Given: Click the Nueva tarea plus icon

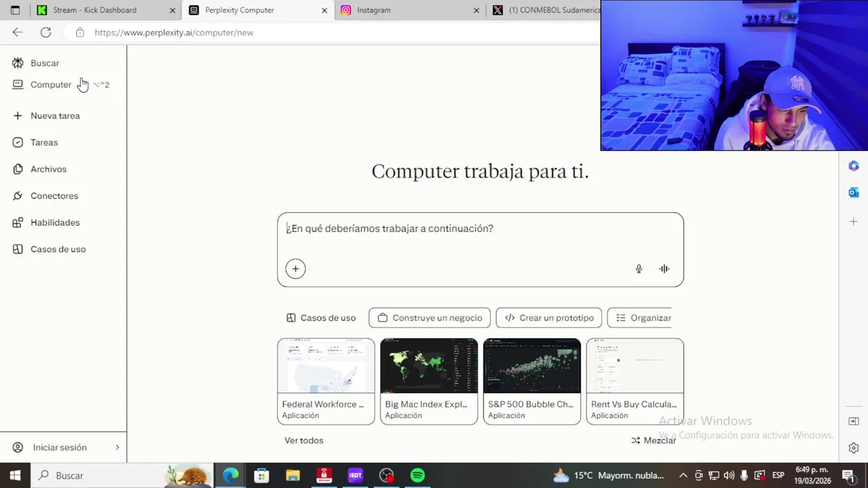Looking at the screenshot, I should point(18,116).
